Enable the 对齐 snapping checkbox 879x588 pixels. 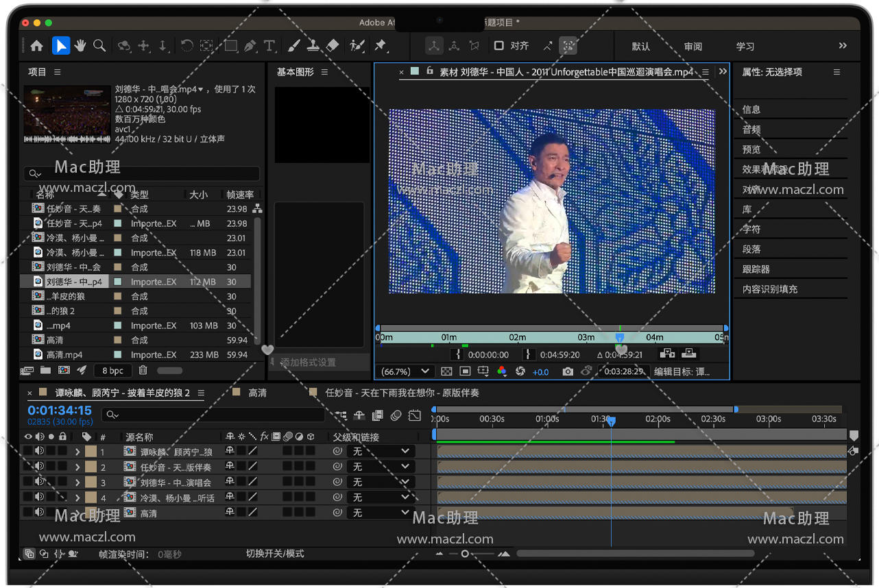499,46
